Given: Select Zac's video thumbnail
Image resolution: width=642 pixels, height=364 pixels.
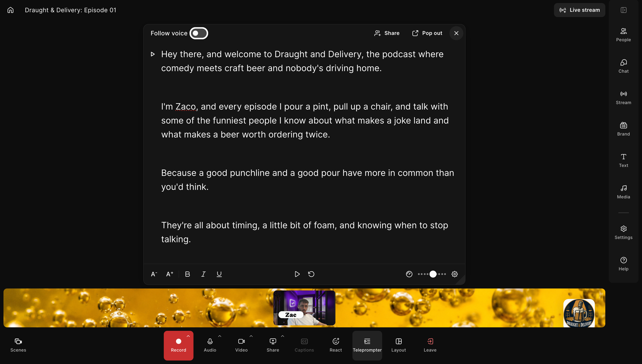Looking at the screenshot, I should click(304, 308).
